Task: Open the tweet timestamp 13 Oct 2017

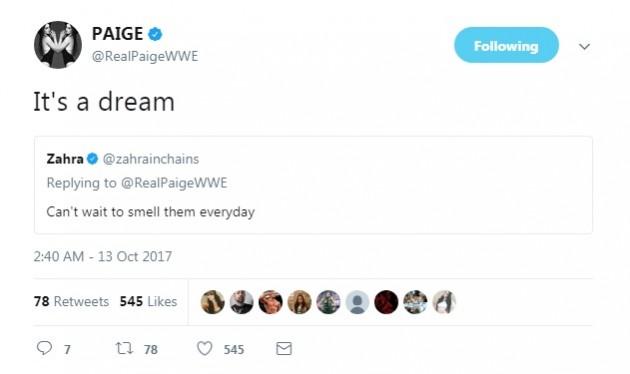Action: (x=103, y=256)
